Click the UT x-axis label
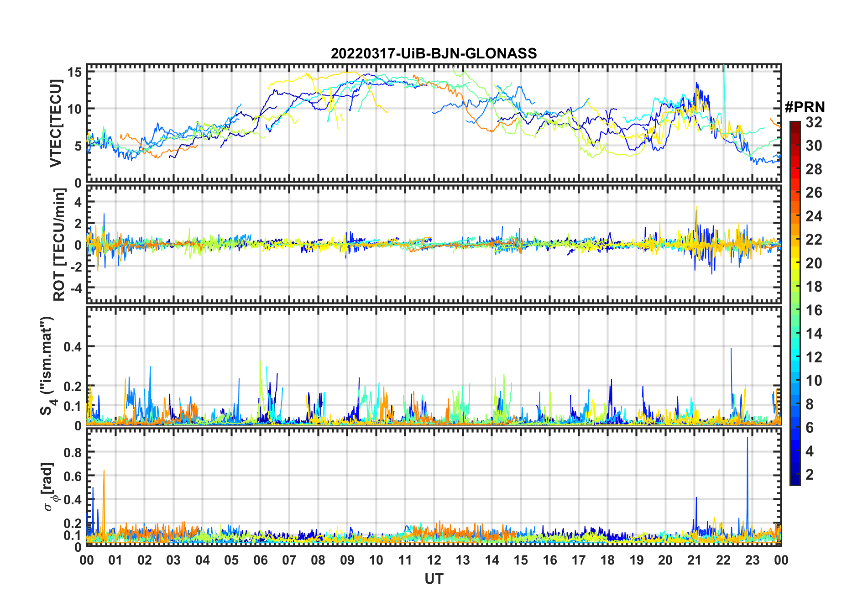 434,579
